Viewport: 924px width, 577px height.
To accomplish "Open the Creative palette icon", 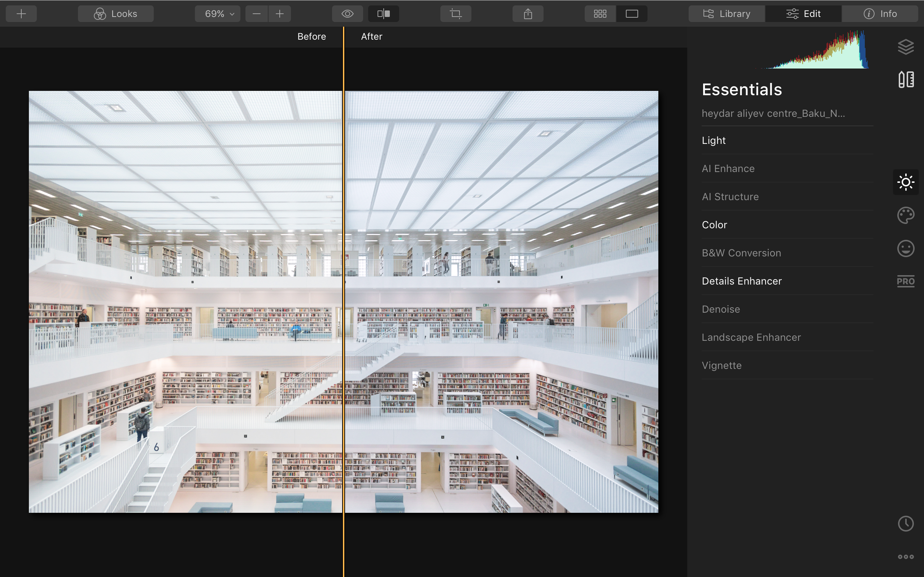I will (x=906, y=215).
